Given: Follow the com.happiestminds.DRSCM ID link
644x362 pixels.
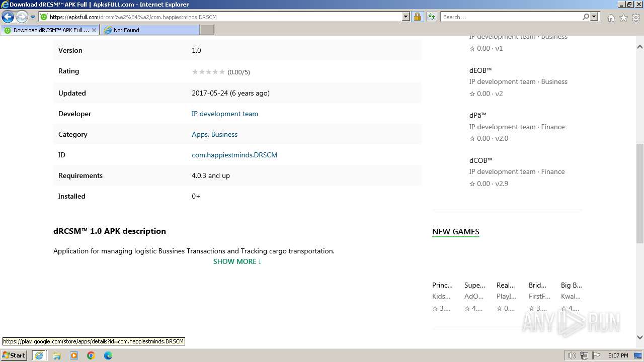Looking at the screenshot, I should point(234,155).
